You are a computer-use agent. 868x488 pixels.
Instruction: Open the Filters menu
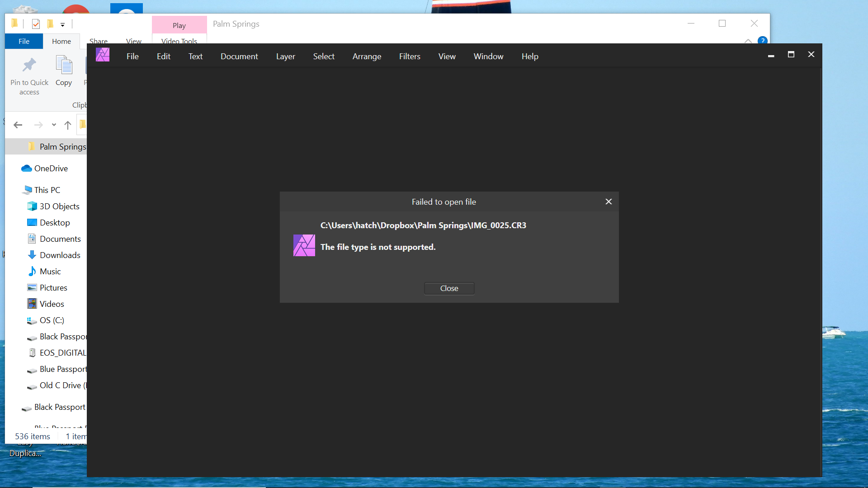pyautogui.click(x=410, y=56)
